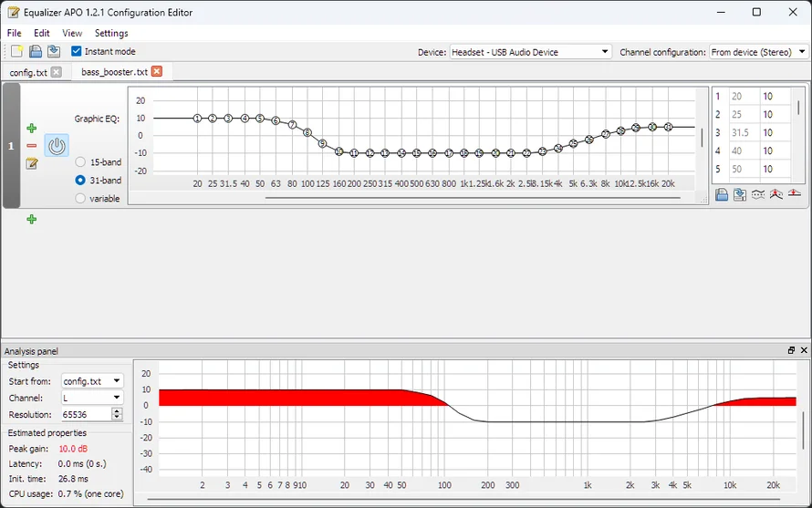Select EQ band node 27 at 8k
This screenshot has width=812, height=508.
point(606,134)
